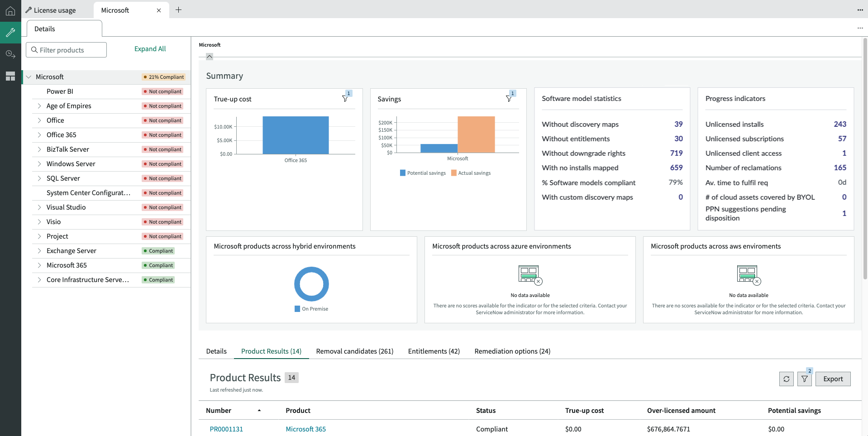Screen dimensions: 868x436
Task: Select the wrench workspace icon in sidebar
Action: coord(10,33)
